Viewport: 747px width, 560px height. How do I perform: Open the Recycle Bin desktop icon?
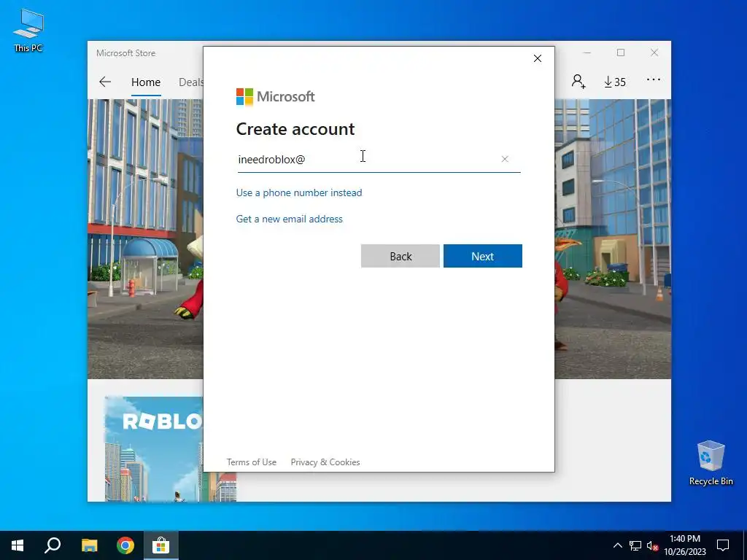click(x=711, y=463)
